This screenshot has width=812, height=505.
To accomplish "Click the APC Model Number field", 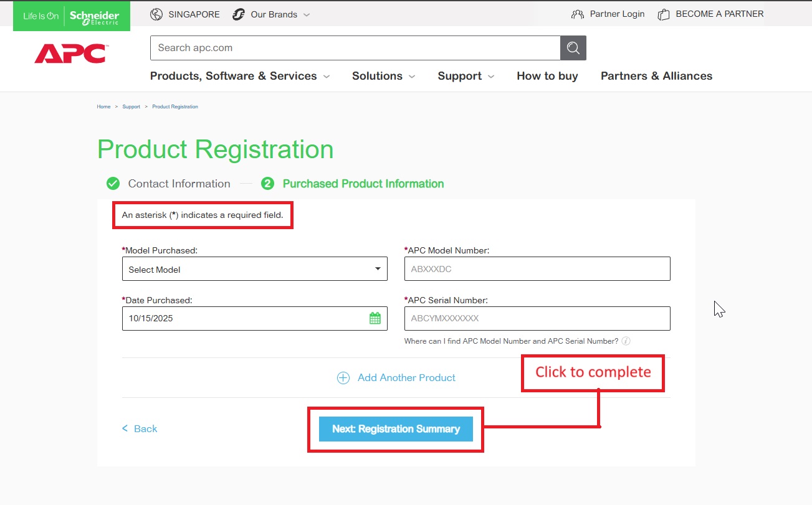I will [537, 269].
